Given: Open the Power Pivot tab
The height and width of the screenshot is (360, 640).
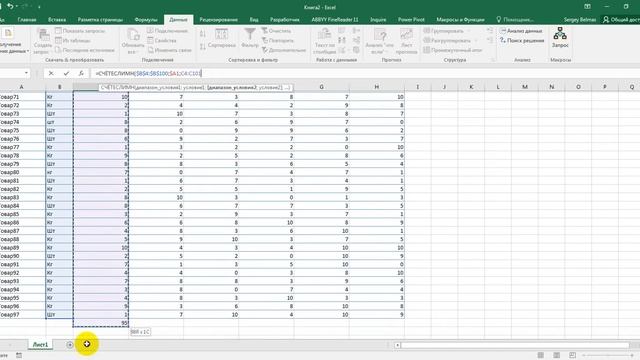Looking at the screenshot, I should 411,20.
